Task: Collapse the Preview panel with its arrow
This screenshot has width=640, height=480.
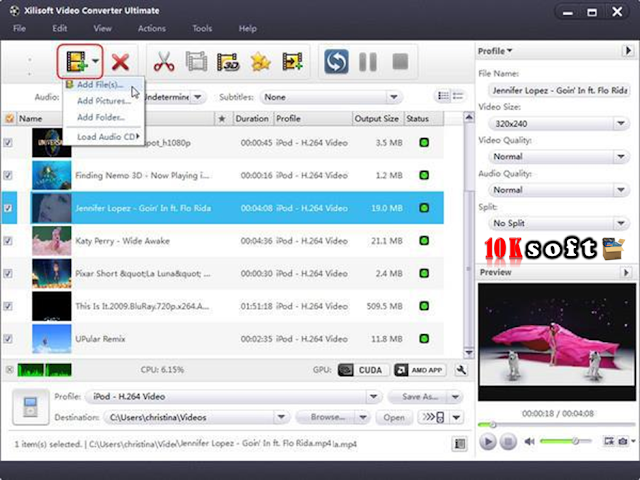Action: 626,272
